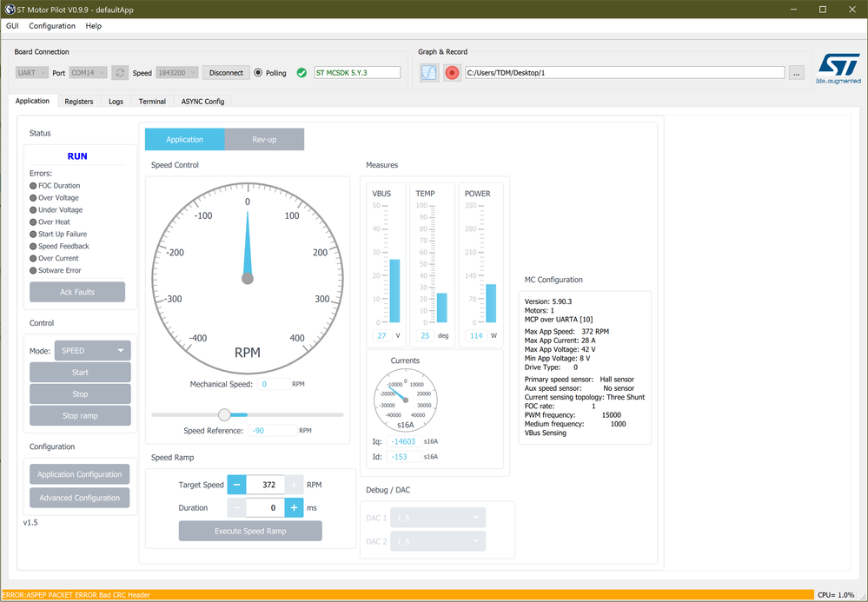Switch to the Registers tab
The width and height of the screenshot is (868, 602).
pyautogui.click(x=78, y=102)
